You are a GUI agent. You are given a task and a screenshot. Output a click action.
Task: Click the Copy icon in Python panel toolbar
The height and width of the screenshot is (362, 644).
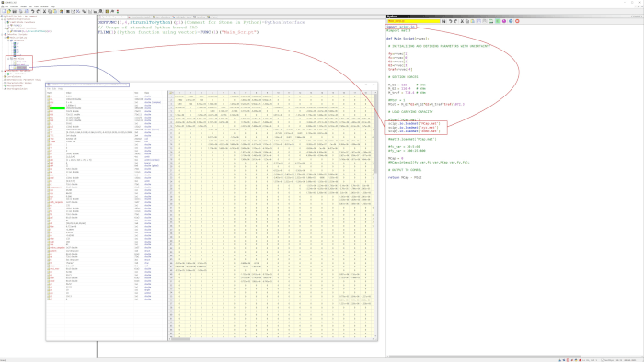[x=467, y=21]
